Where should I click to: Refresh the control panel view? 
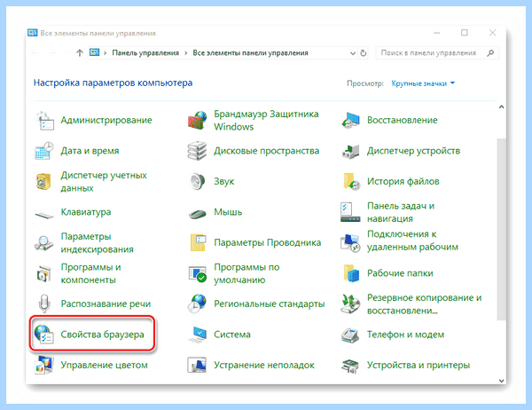click(363, 53)
